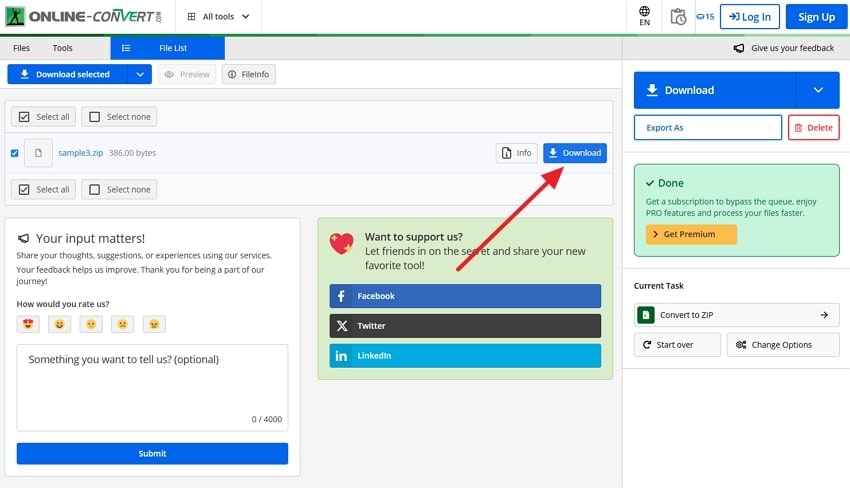
Task: Open the conversion history clock icon
Action: [678, 17]
